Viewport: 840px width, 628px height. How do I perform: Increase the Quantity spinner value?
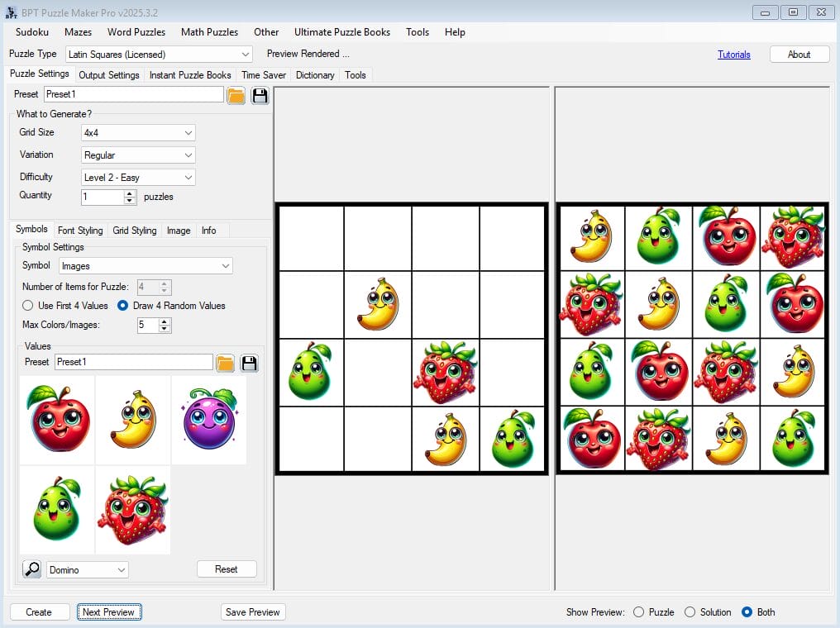pyautogui.click(x=129, y=193)
